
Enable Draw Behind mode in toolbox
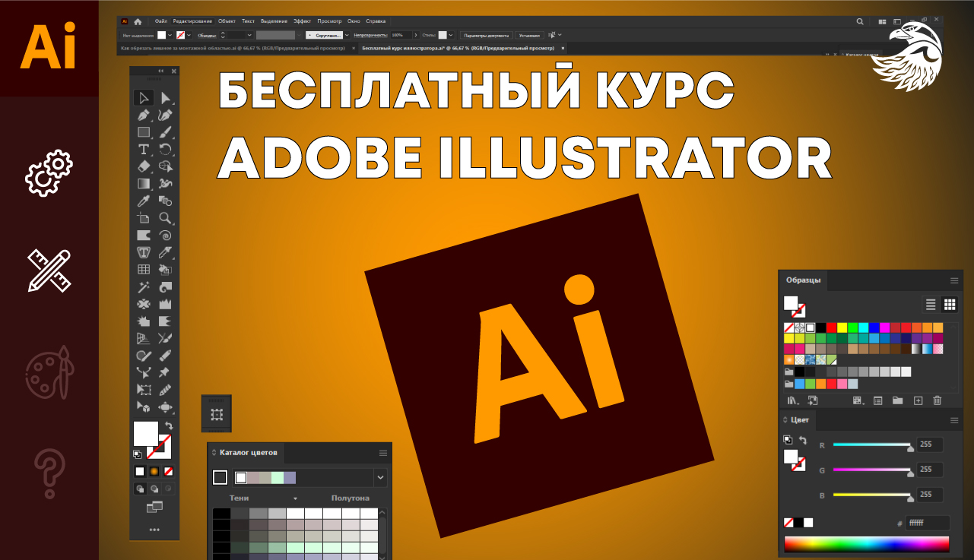pyautogui.click(x=154, y=489)
